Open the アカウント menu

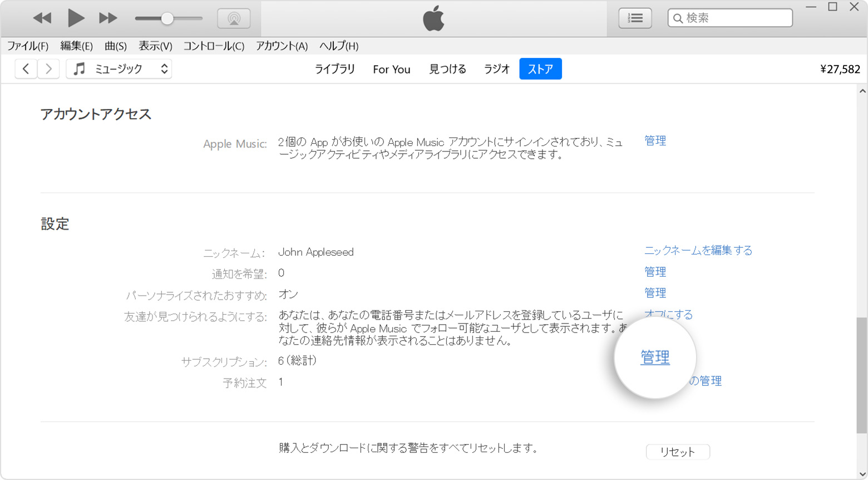282,46
